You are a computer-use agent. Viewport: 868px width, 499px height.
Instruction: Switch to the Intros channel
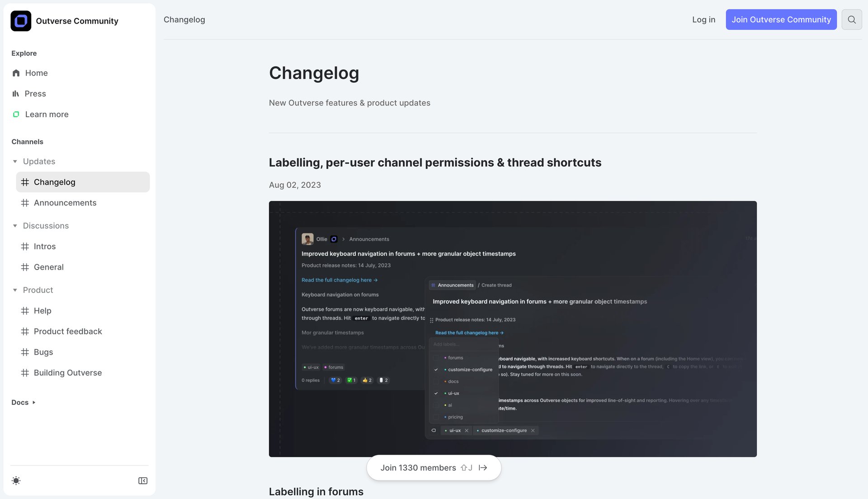coord(44,246)
